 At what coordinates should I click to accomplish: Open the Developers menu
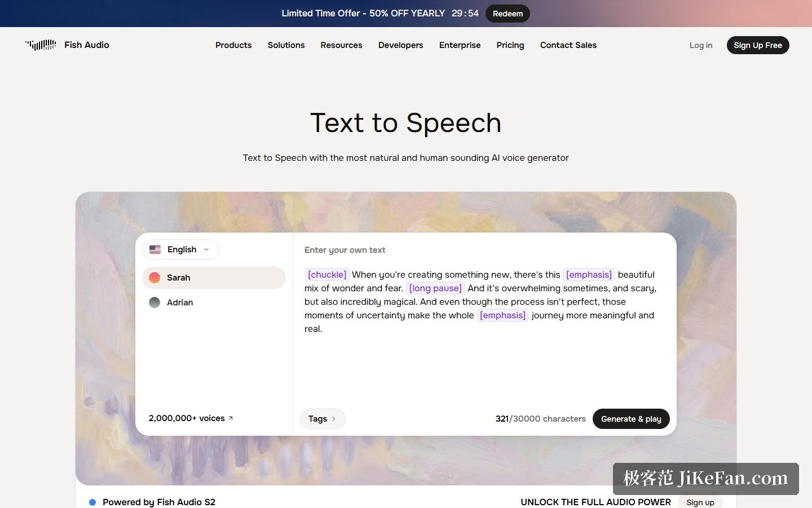400,45
